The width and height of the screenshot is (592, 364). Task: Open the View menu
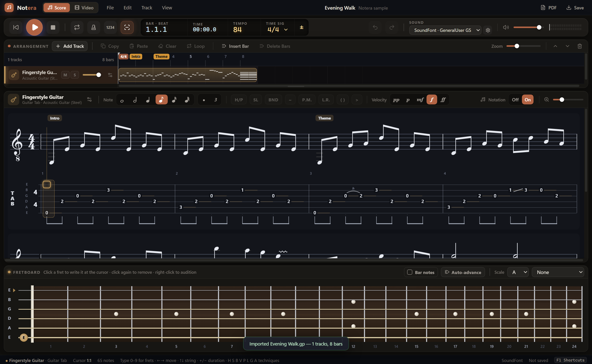click(167, 8)
